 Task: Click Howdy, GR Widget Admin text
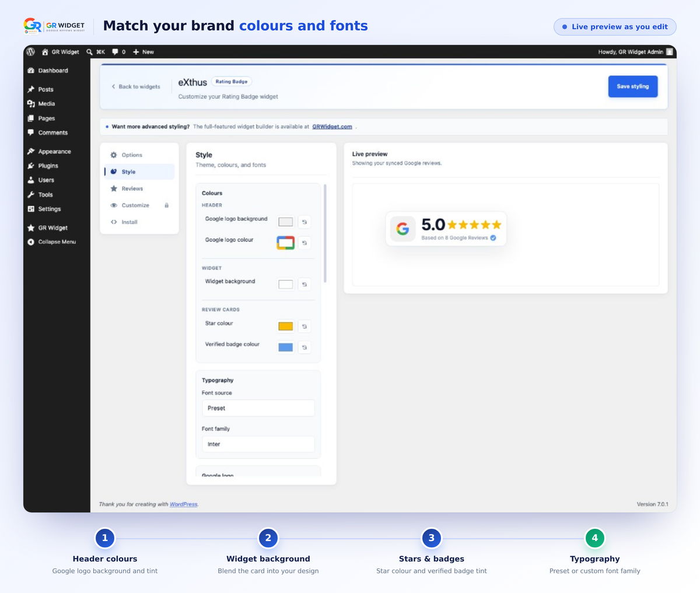(631, 52)
